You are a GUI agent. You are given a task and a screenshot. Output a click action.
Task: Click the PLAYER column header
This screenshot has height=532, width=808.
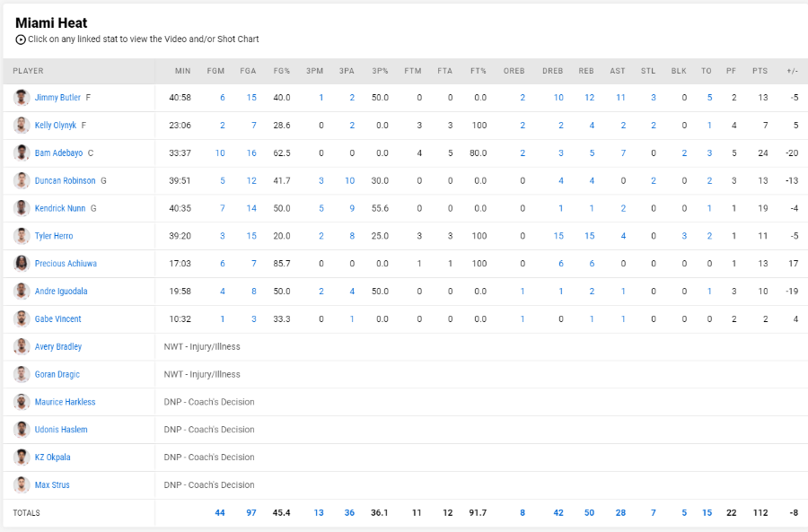(29, 71)
